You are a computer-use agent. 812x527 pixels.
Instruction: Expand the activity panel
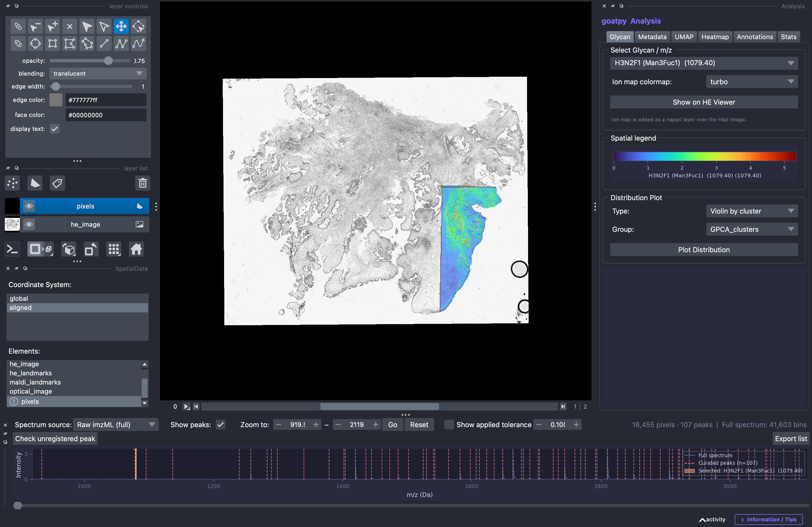click(x=712, y=519)
